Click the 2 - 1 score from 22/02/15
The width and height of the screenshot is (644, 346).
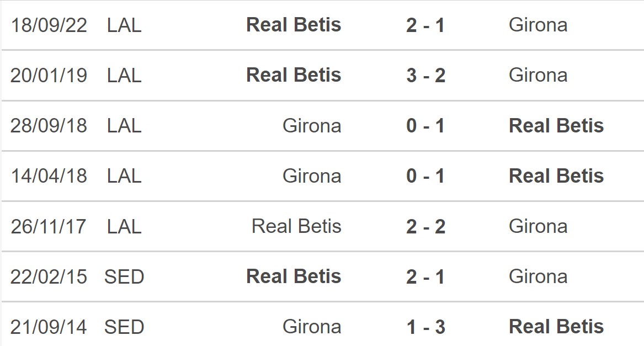pos(425,277)
